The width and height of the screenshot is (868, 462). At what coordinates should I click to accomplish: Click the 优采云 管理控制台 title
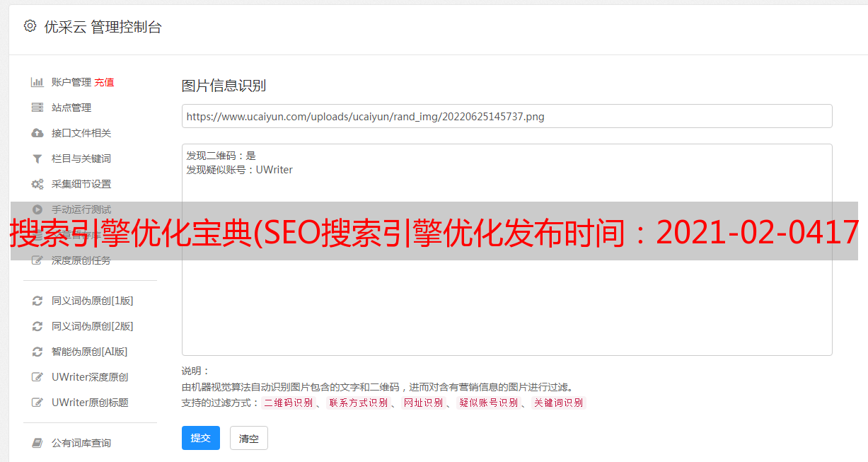(x=103, y=27)
